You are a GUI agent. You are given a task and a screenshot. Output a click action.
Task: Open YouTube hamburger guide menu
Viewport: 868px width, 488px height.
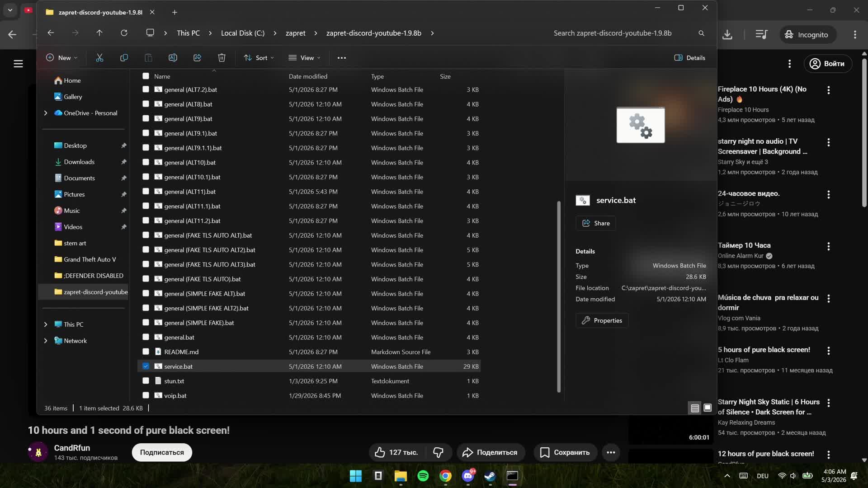(x=18, y=64)
